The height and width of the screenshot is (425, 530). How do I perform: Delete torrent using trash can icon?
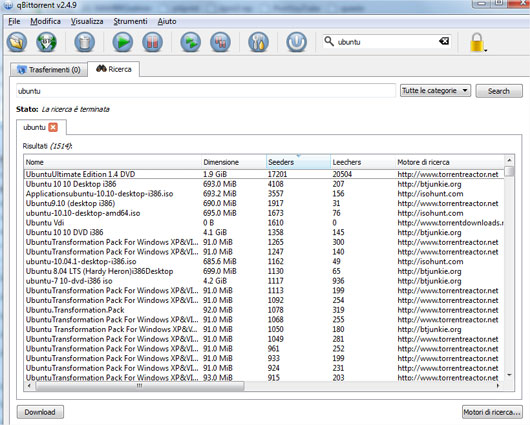pos(85,42)
